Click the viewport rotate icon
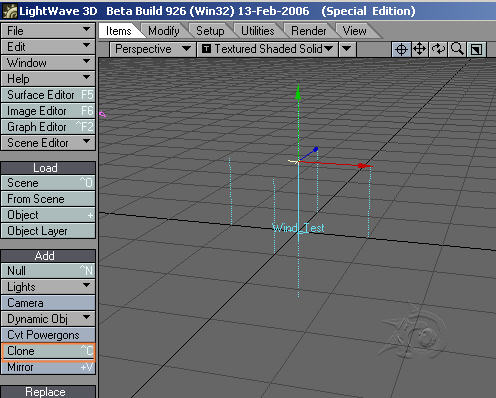The height and width of the screenshot is (398, 496). pos(438,49)
